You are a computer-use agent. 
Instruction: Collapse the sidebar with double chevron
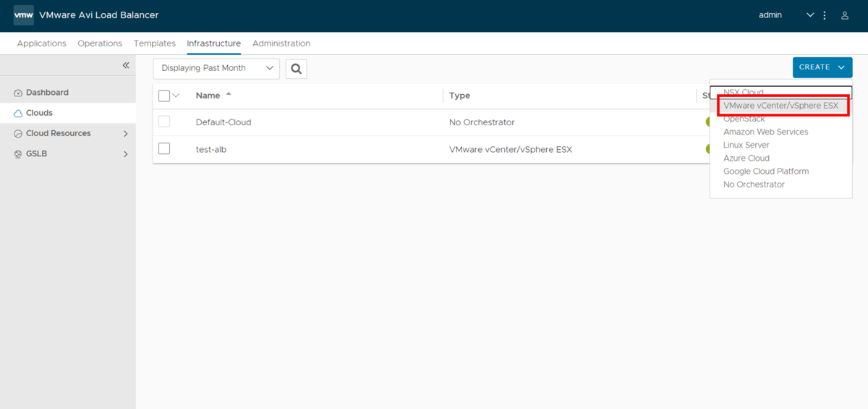126,65
